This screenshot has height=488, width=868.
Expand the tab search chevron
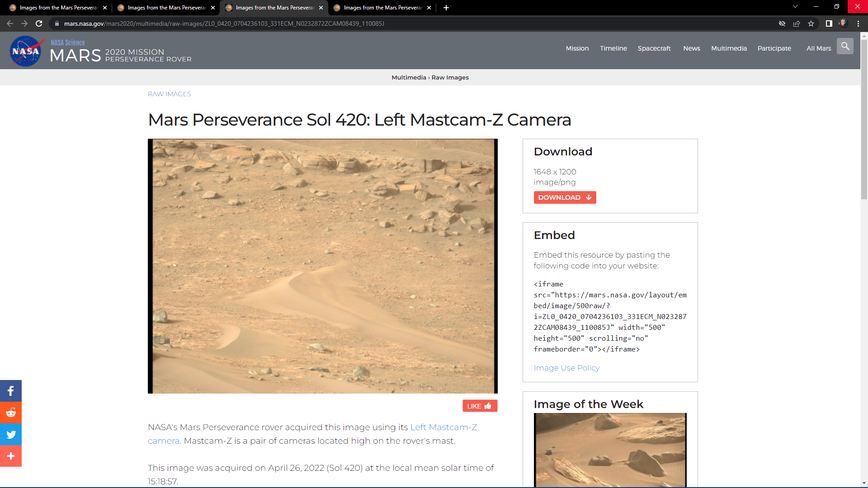coord(795,7)
